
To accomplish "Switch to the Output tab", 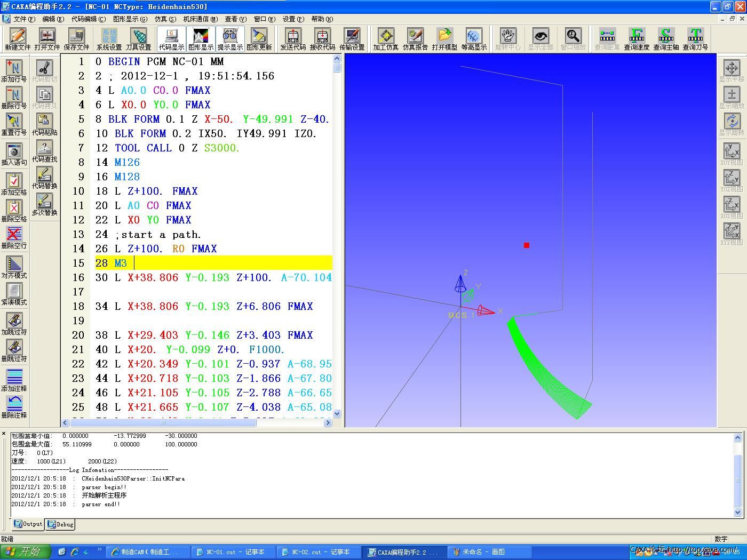I will (28, 524).
